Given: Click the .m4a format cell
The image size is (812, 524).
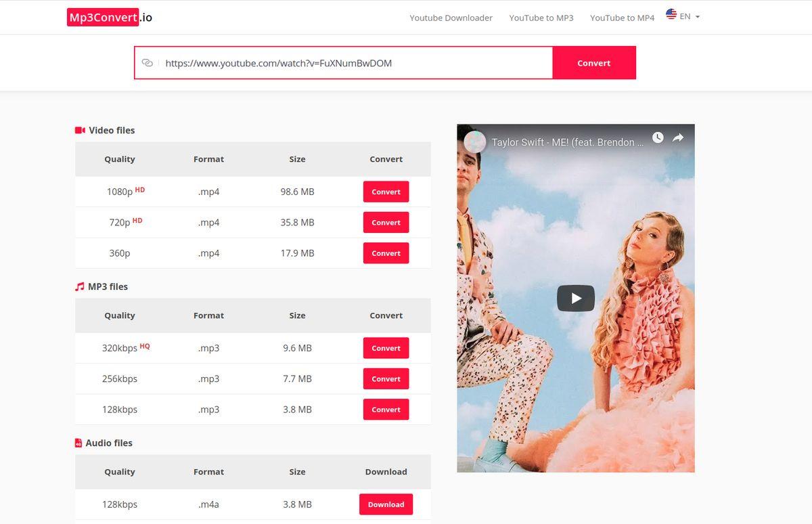Looking at the screenshot, I should click(x=209, y=504).
